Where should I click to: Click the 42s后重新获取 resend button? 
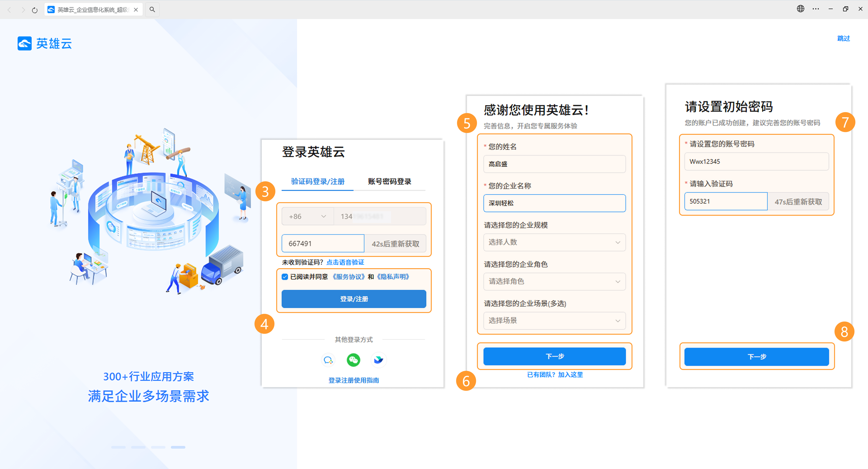click(x=395, y=244)
